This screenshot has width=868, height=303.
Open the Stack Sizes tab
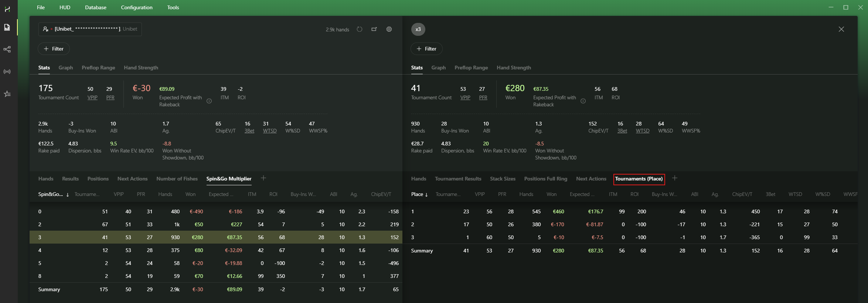tap(503, 179)
